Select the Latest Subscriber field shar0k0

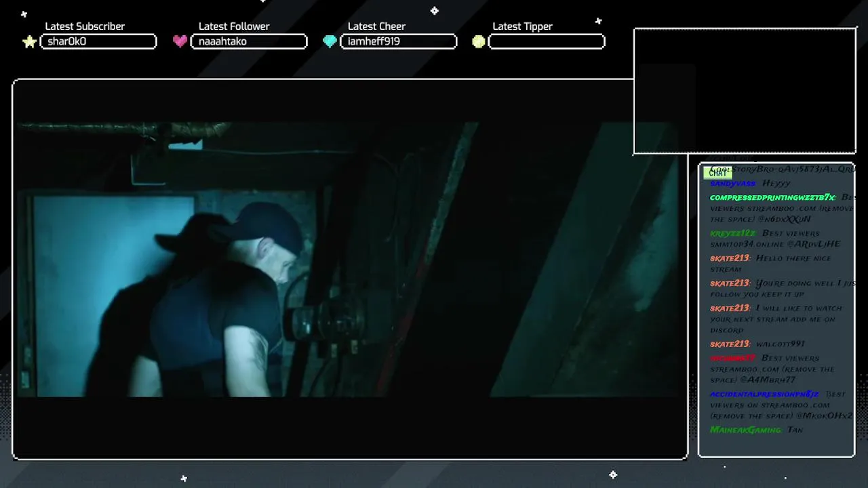point(98,41)
